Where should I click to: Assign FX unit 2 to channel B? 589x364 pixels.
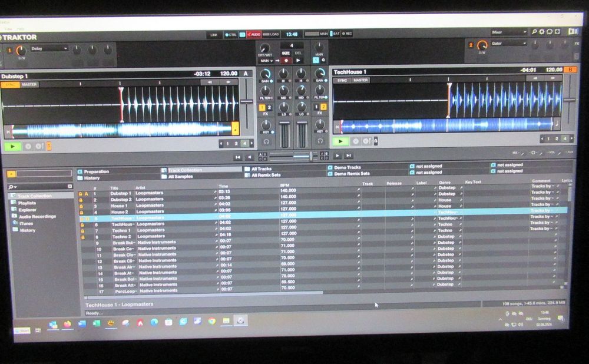coord(323,107)
